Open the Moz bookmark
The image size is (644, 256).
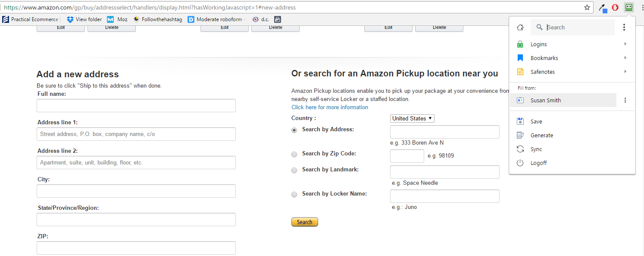117,19
